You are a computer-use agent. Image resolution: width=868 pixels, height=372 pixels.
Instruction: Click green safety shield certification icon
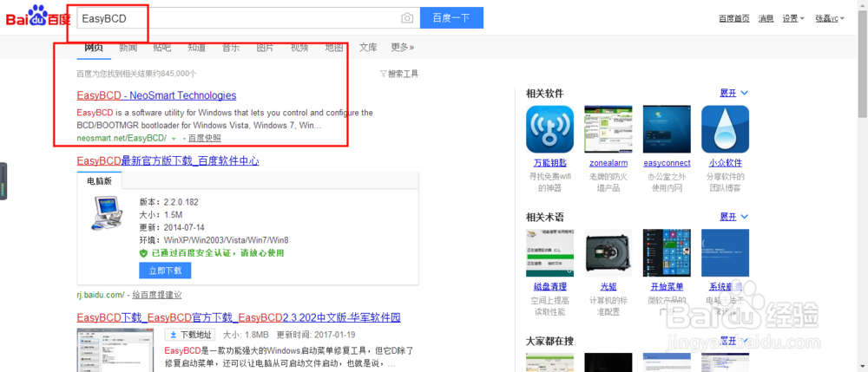click(143, 253)
